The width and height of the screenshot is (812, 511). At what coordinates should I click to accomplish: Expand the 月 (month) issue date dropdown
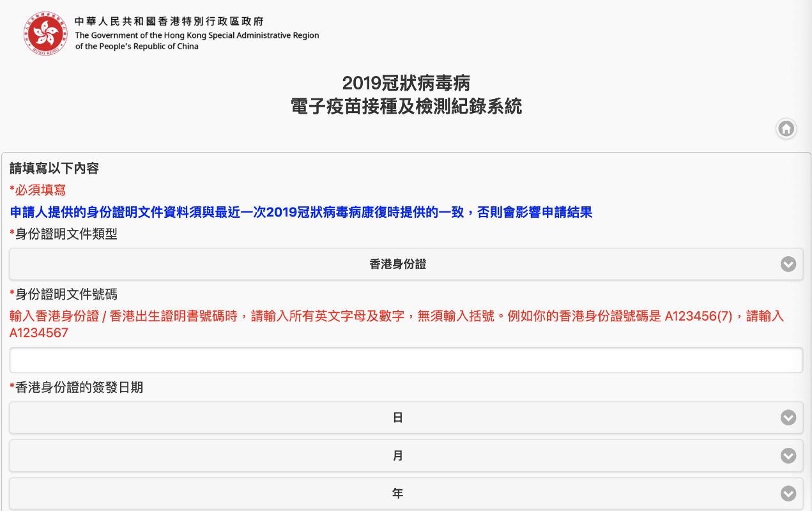pyautogui.click(x=397, y=456)
